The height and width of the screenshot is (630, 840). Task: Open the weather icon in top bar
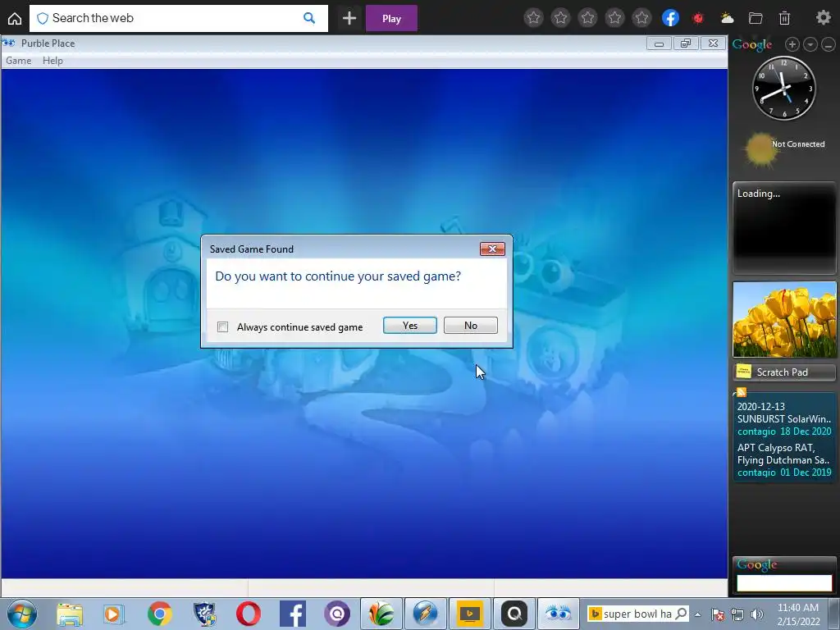[727, 18]
